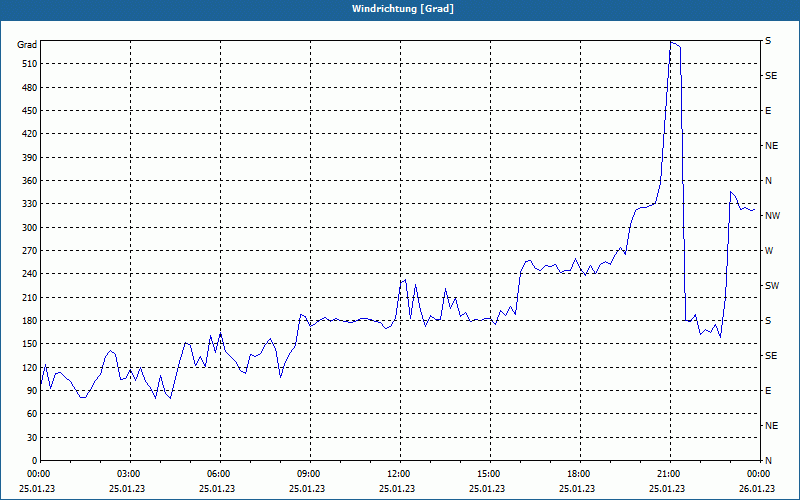This screenshot has width=800, height=500.
Task: Click the E compass label at 450 level
Action: tap(768, 111)
